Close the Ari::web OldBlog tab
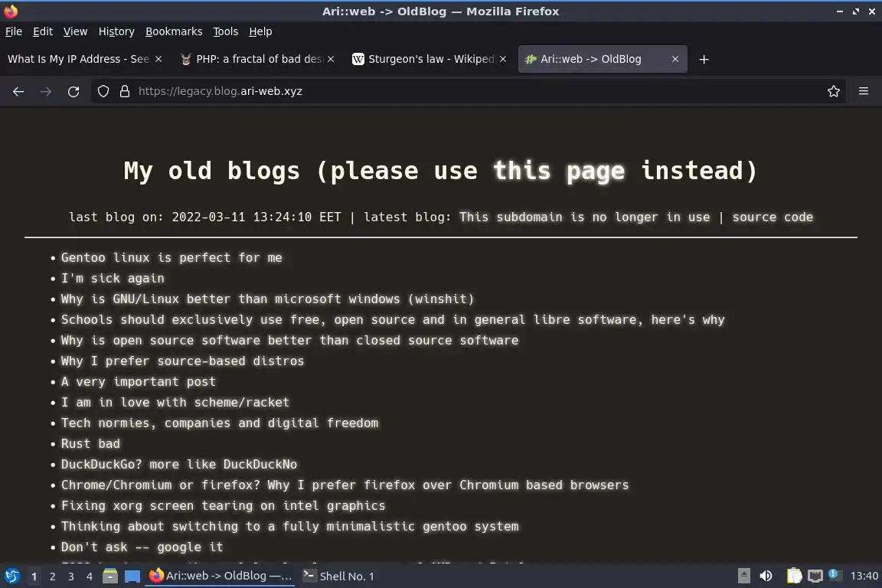The height and width of the screenshot is (588, 882). [x=675, y=59]
